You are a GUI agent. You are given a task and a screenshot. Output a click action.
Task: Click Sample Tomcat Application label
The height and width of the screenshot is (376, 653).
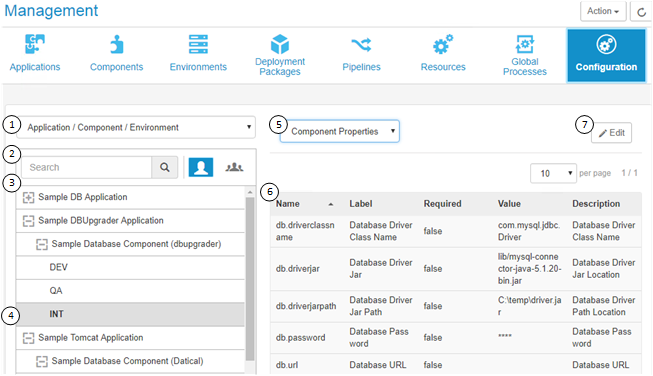click(90, 338)
